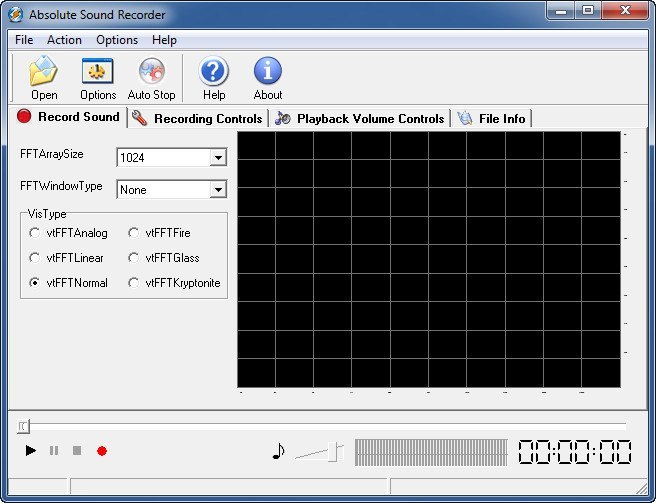Click the None value in FFTWindowType field
Viewport: 656px width, 503px height.
tap(133, 190)
